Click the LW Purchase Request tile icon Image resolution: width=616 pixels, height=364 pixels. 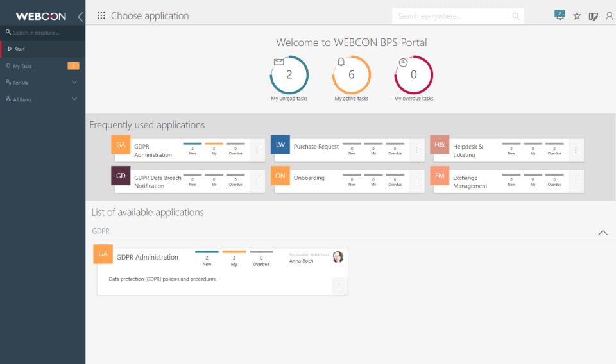point(280,144)
